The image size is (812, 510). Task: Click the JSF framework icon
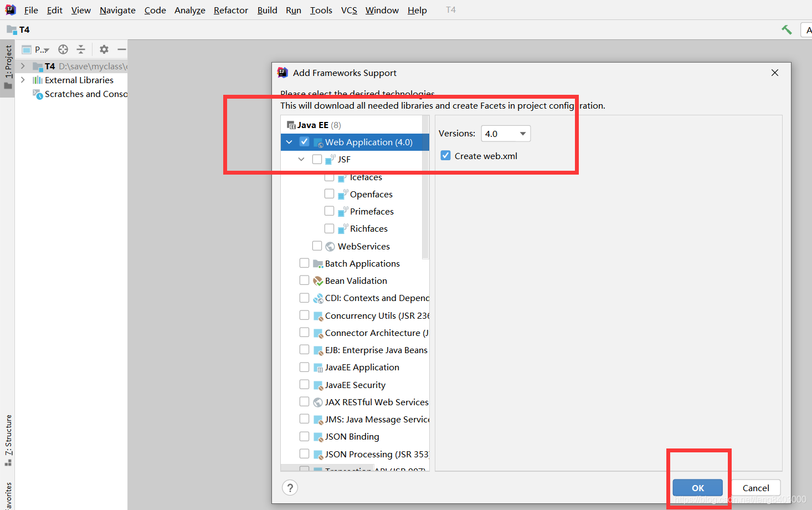(330, 160)
